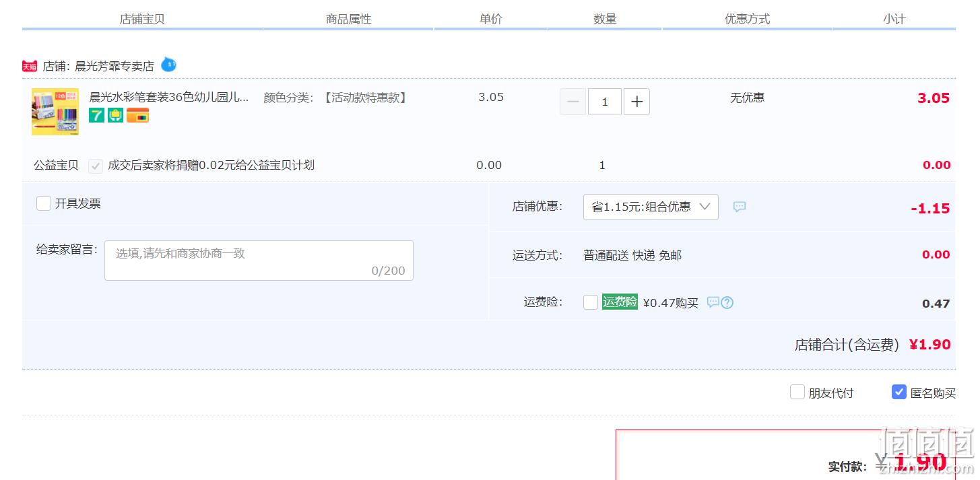Click the store total ¥1.90
The width and height of the screenshot is (980, 480).
tap(930, 345)
